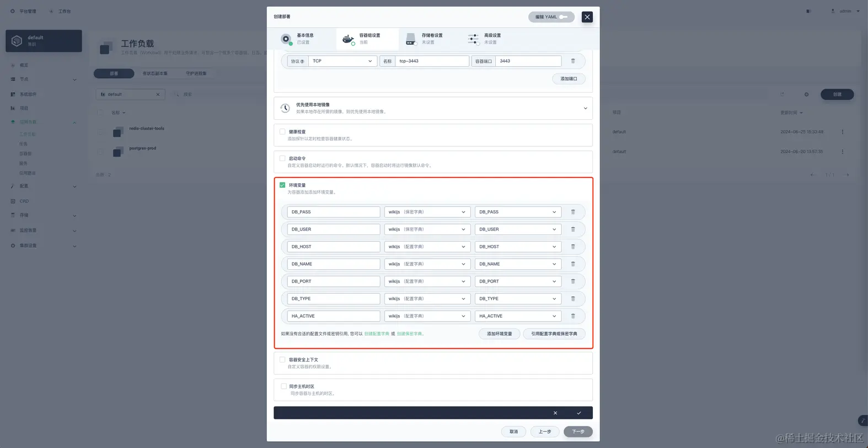This screenshot has width=868, height=448.
Task: Click the 工作负载 page header icon
Action: click(x=106, y=47)
